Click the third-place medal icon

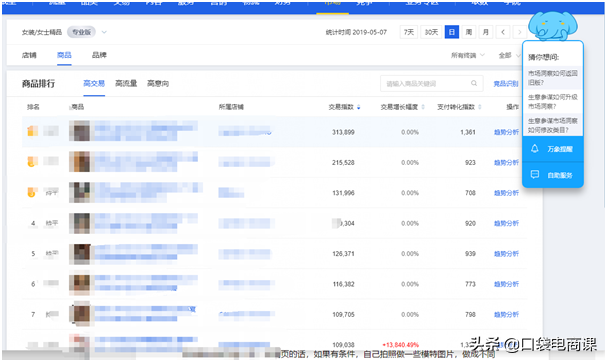pyautogui.click(x=33, y=192)
